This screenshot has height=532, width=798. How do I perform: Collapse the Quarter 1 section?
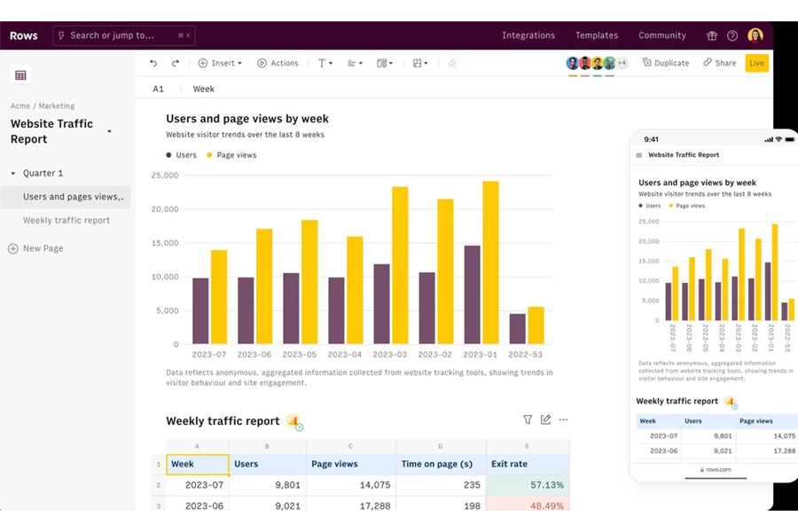13,173
